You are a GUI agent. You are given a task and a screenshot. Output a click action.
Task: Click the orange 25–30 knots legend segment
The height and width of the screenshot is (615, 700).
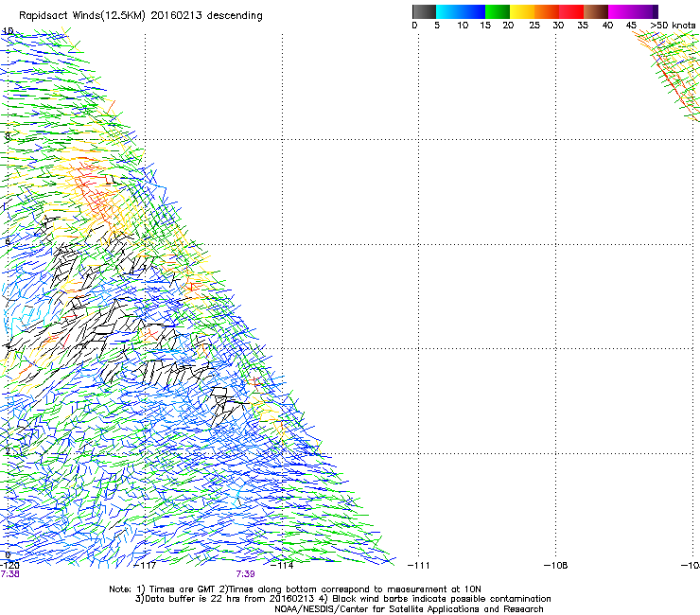(x=547, y=11)
